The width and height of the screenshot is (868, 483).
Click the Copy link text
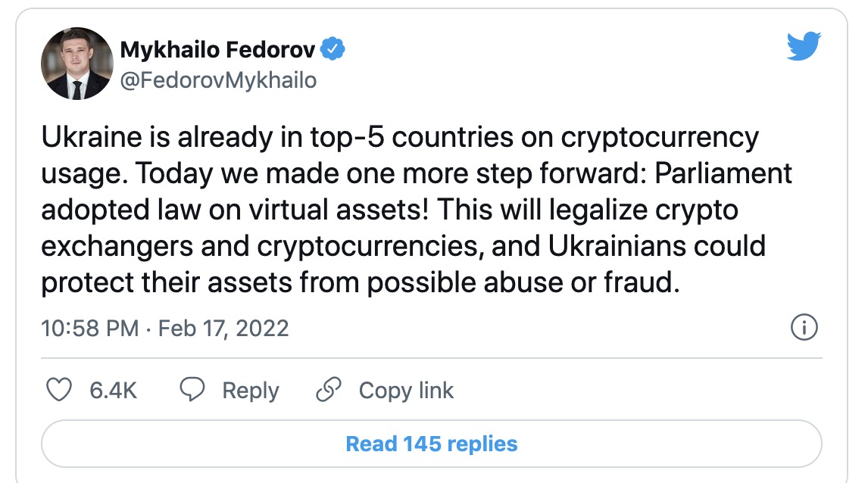pos(406,391)
